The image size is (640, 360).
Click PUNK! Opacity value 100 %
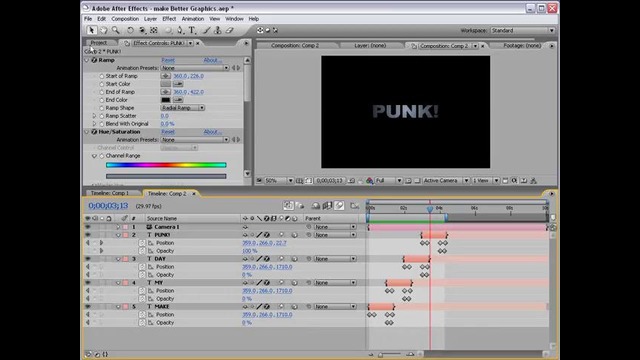pos(250,251)
